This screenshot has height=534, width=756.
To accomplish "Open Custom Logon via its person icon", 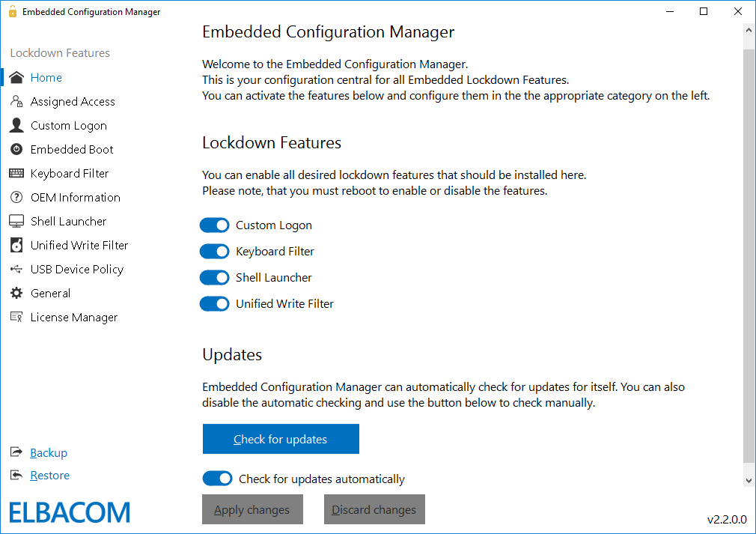I will 16,125.
